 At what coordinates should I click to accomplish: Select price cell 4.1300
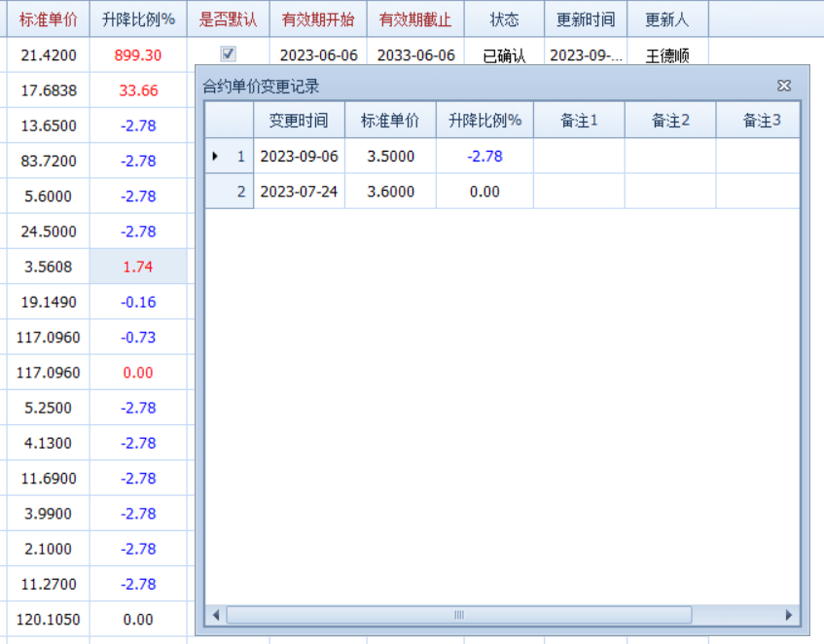(x=48, y=443)
